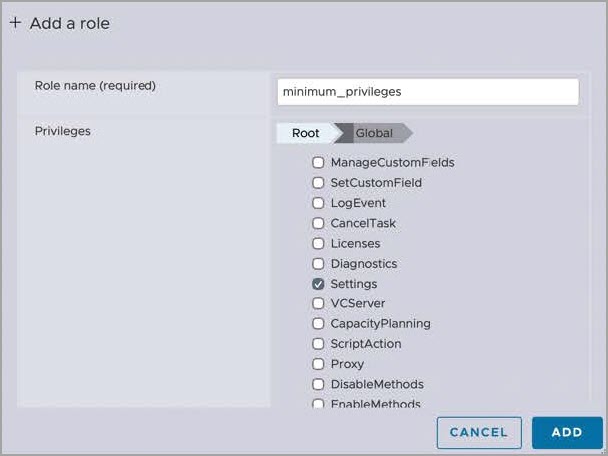608x456 pixels.
Task: Go to the Root breadcrumb level
Action: [x=305, y=133]
